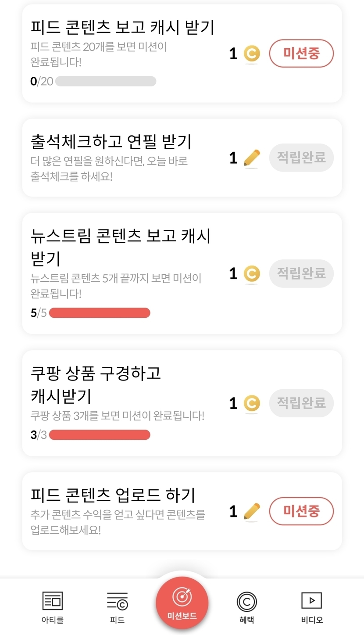Tap pencil icon in 피드 콘텐츠 업로드 row
The width and height of the screenshot is (364, 635).
click(x=252, y=512)
